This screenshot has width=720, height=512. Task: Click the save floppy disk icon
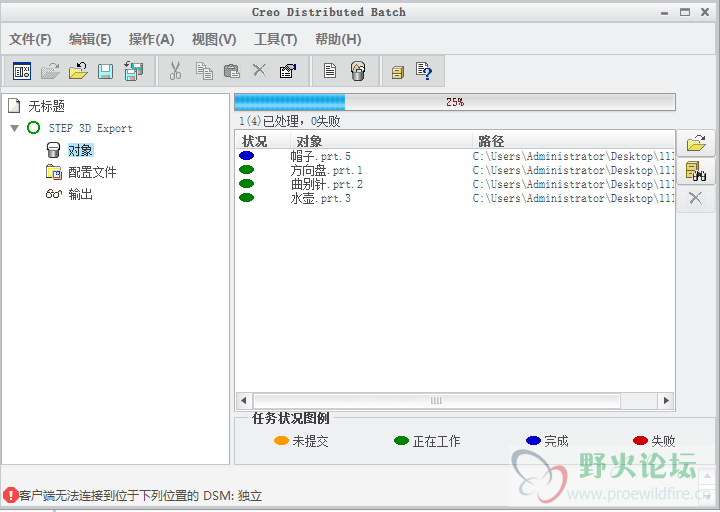[106, 71]
